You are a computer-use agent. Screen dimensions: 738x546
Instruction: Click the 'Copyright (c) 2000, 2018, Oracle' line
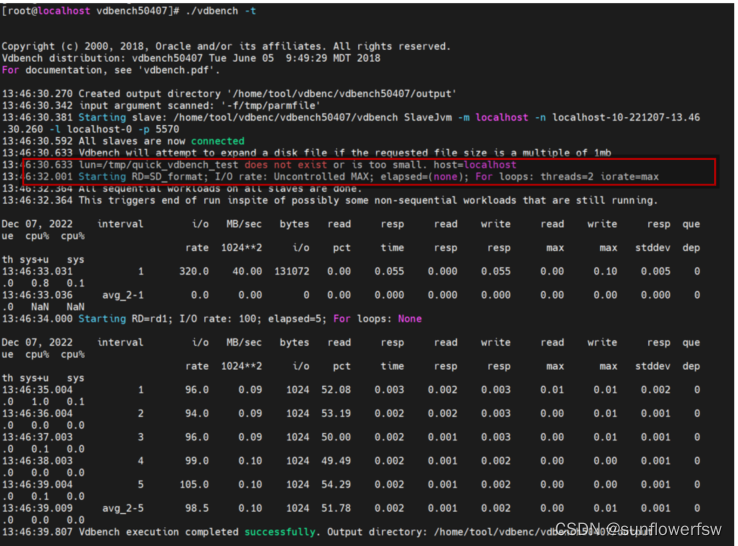point(226,46)
